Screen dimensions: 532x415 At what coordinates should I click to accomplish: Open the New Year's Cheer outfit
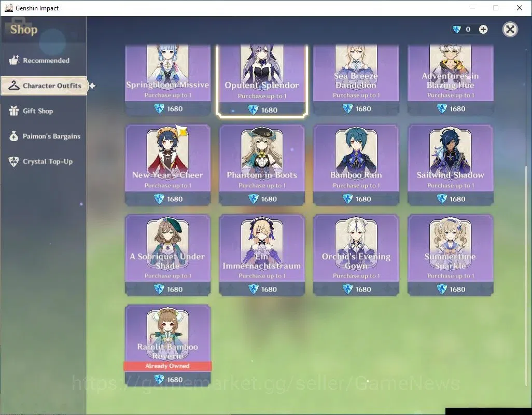pos(167,165)
